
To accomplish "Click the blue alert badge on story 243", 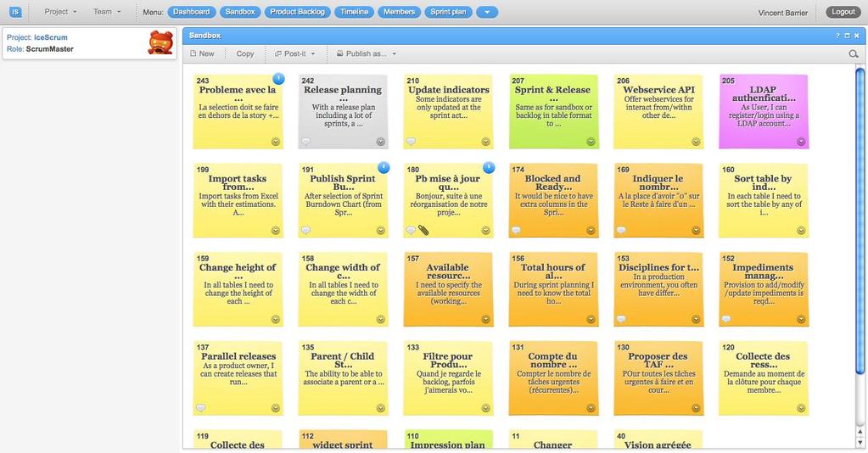I will tap(278, 79).
